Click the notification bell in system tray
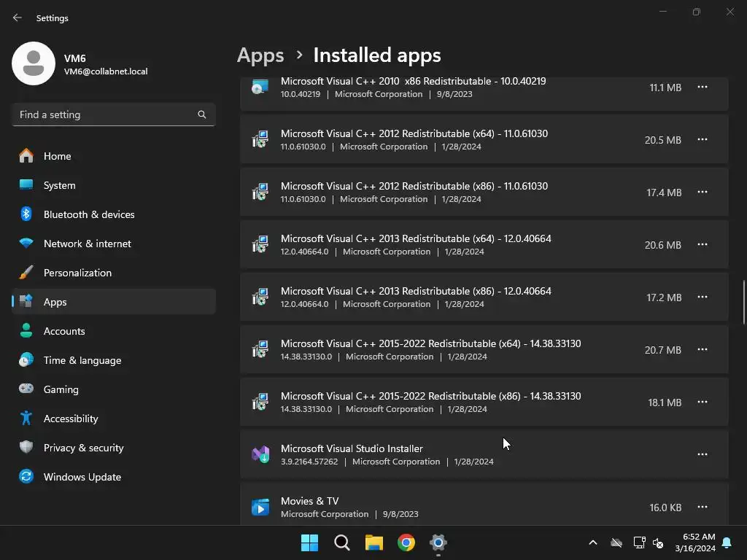 [x=727, y=542]
